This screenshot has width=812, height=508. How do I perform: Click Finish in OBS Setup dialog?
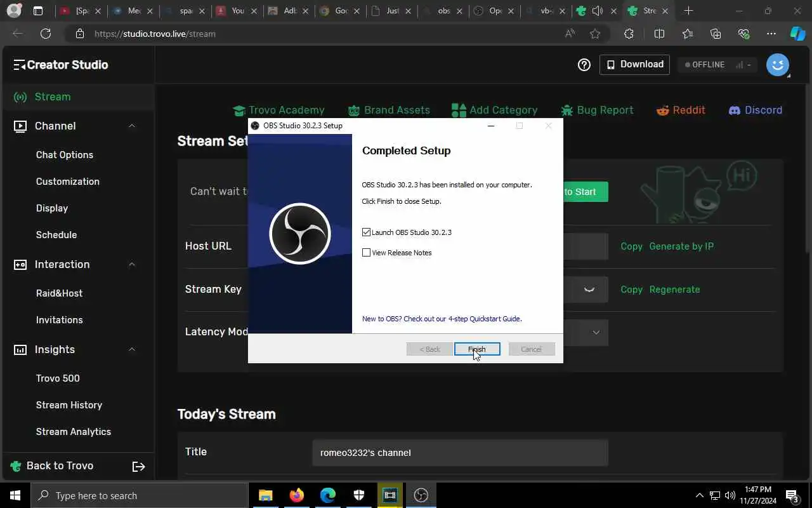[477, 349]
